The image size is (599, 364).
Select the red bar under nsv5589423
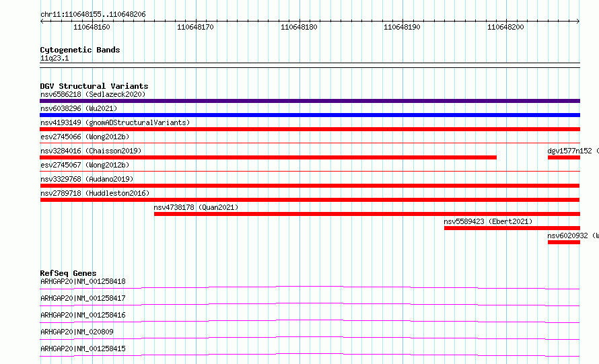coord(512,228)
